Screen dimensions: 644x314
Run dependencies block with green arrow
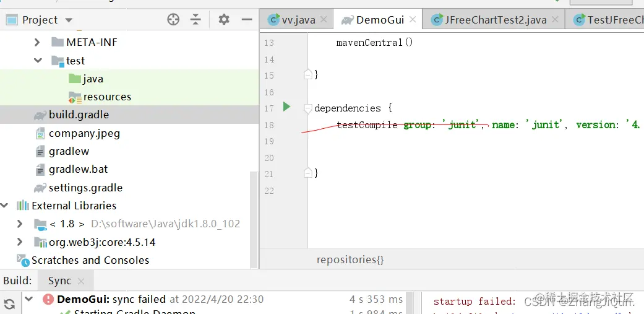tap(286, 107)
